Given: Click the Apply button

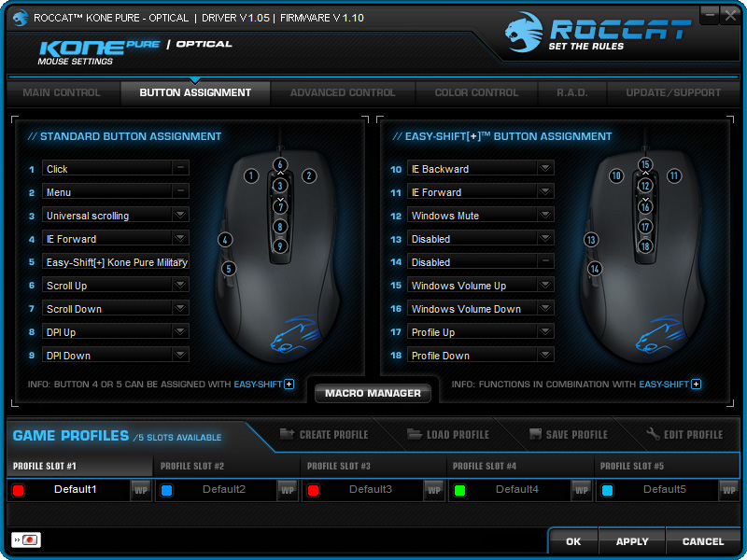Looking at the screenshot, I should pyautogui.click(x=632, y=542).
